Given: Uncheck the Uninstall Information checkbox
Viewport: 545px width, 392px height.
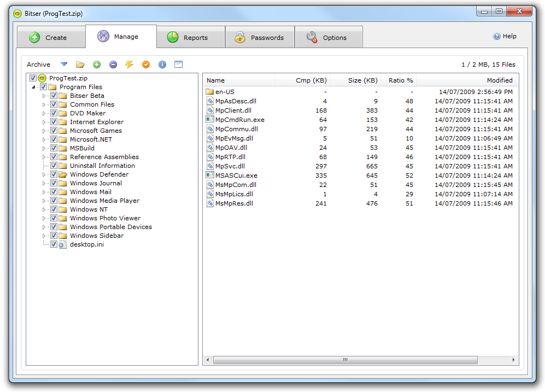Looking at the screenshot, I should coord(54,166).
